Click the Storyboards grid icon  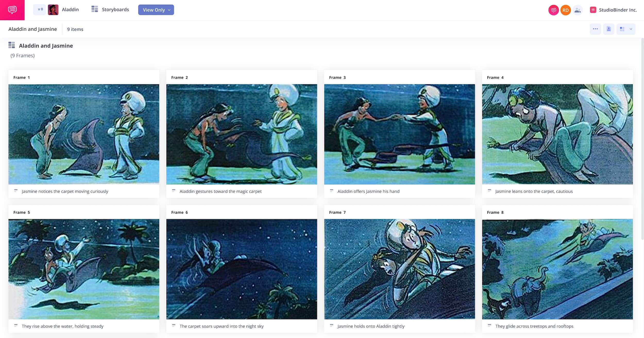(95, 9)
